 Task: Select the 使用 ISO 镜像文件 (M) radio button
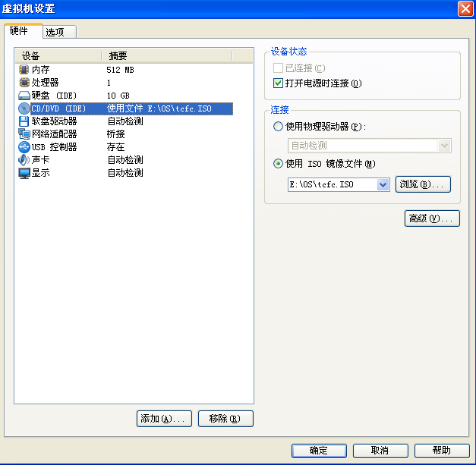[278, 164]
